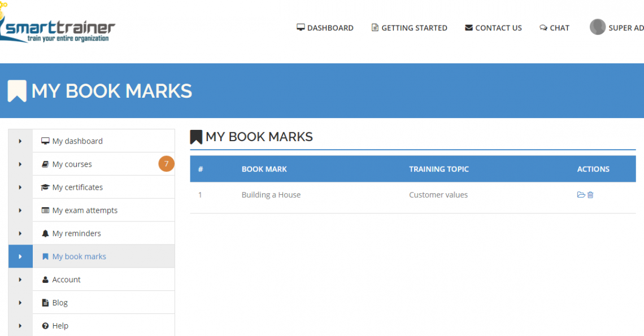
Task: Open the bookmark folder icon for Building a House
Action: [581, 195]
